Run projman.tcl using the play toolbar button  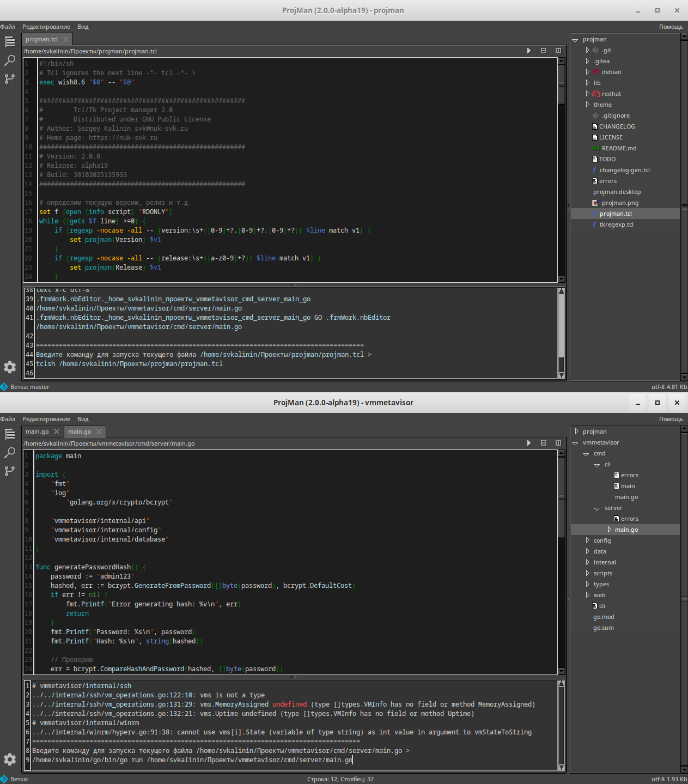pyautogui.click(x=528, y=50)
